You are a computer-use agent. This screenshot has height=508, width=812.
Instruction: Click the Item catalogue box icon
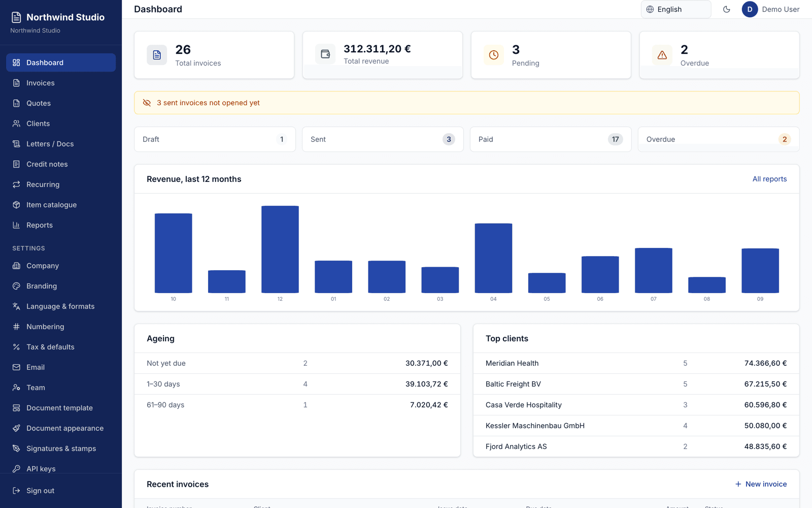tap(16, 205)
